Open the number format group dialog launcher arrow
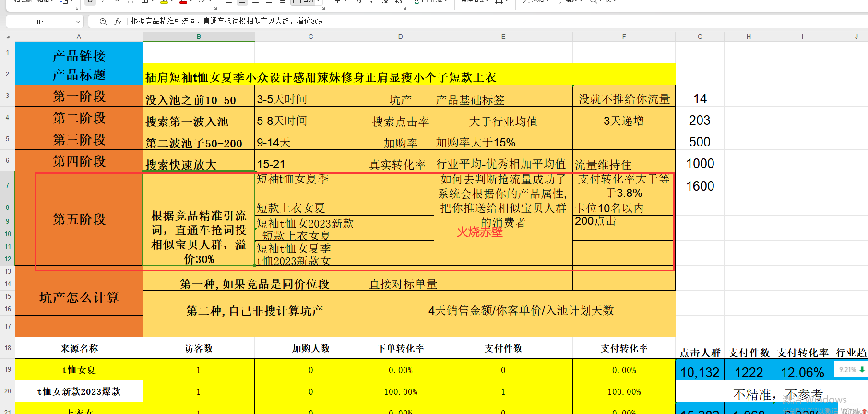 tap(405, 8)
